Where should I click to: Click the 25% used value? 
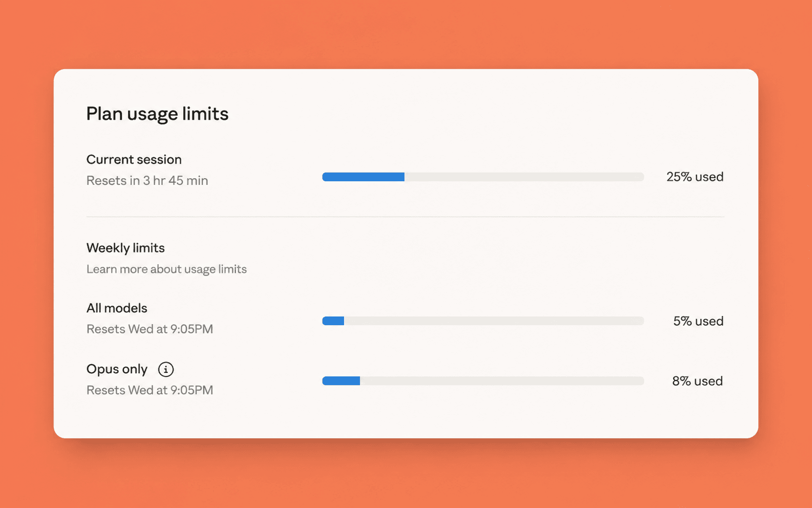695,177
